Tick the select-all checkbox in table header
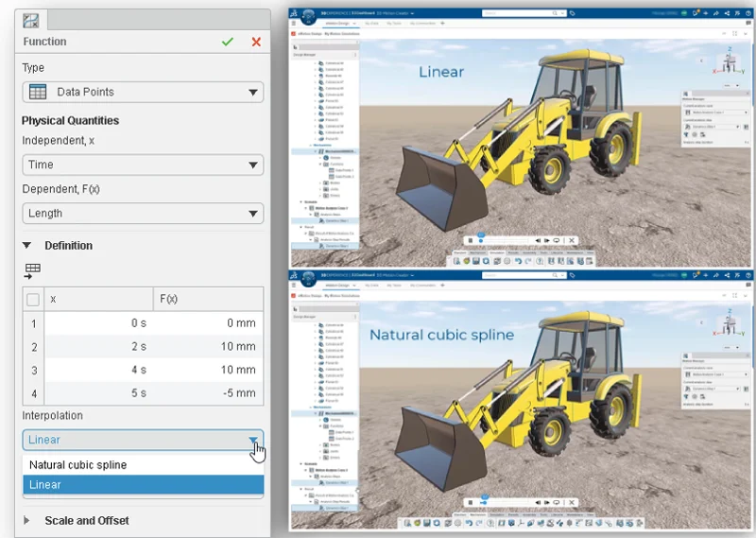The height and width of the screenshot is (538, 756). (x=33, y=299)
